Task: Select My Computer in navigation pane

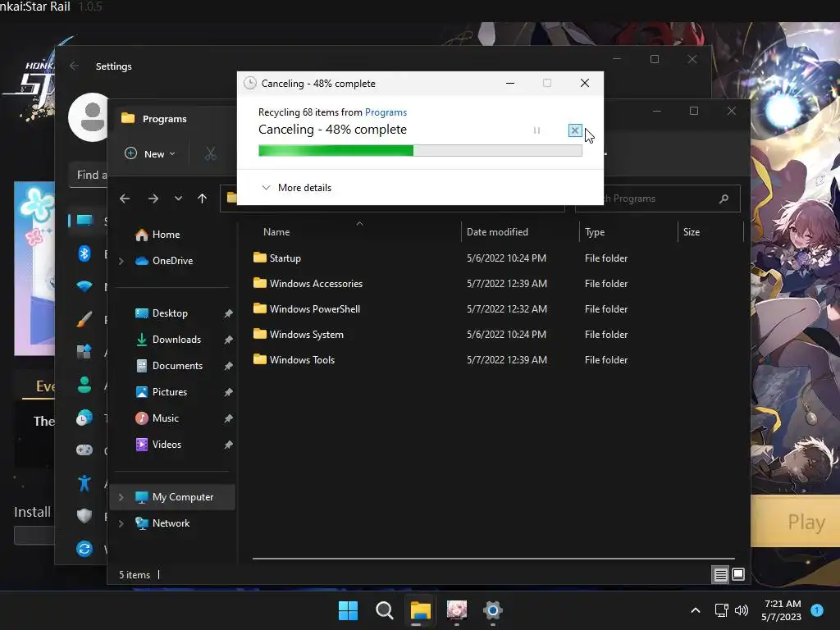Action: click(x=182, y=497)
